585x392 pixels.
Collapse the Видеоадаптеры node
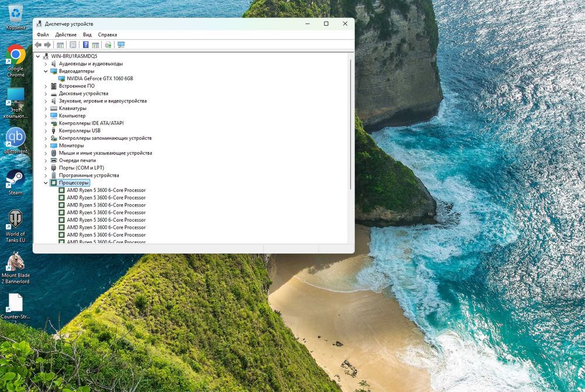tap(46, 71)
